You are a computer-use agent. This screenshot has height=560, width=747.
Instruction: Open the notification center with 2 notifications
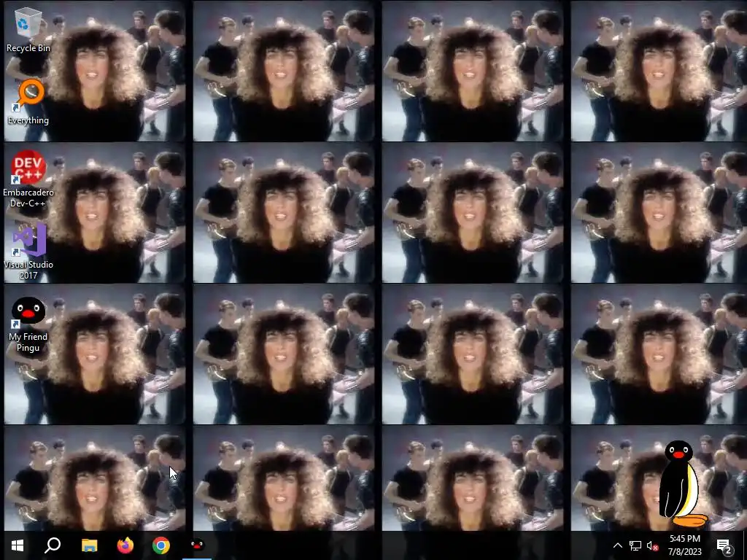724,545
